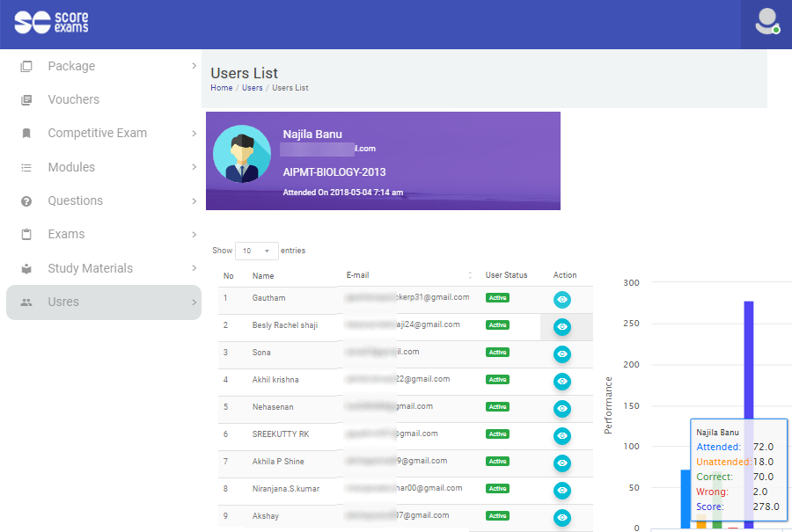Select the Study Materials icon
This screenshot has width=792, height=532.
[27, 268]
